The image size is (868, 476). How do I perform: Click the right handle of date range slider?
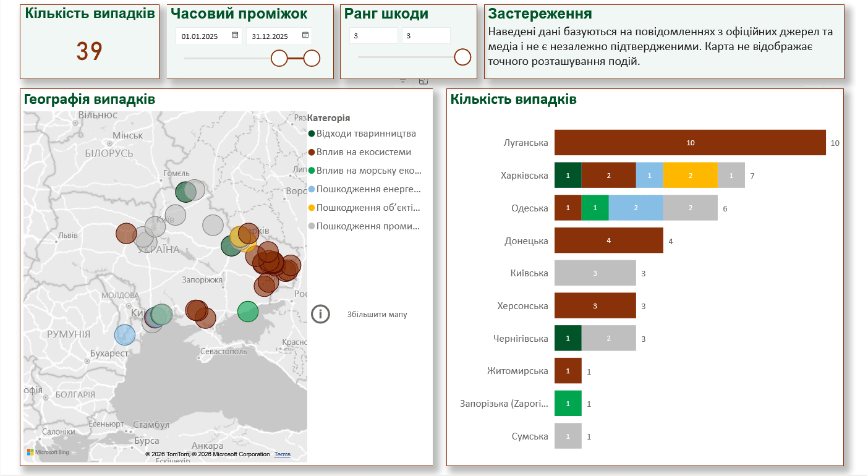click(312, 58)
